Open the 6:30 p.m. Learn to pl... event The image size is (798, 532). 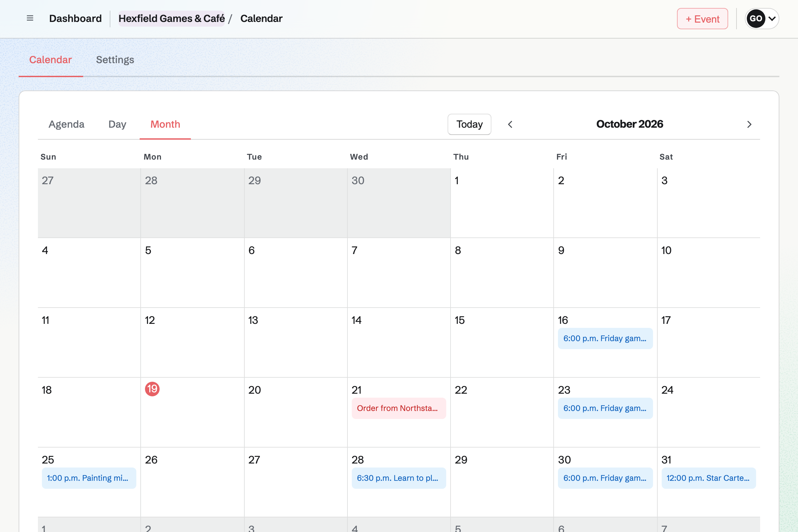(x=399, y=478)
